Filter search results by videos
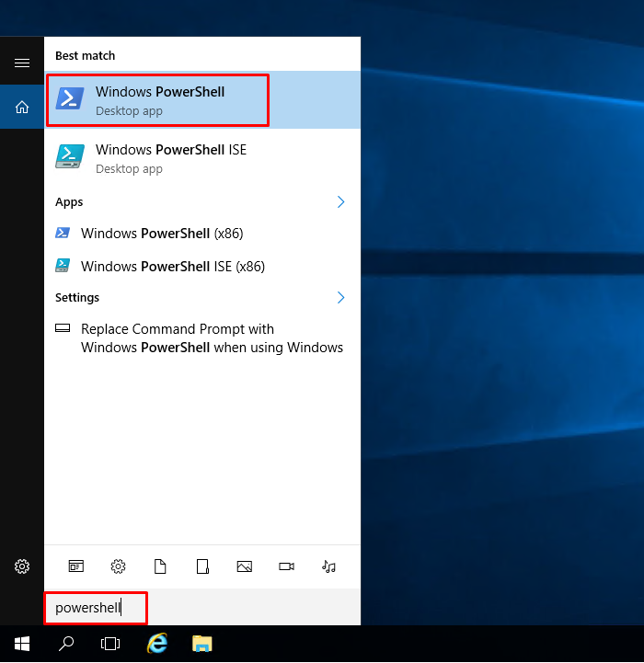 point(286,566)
